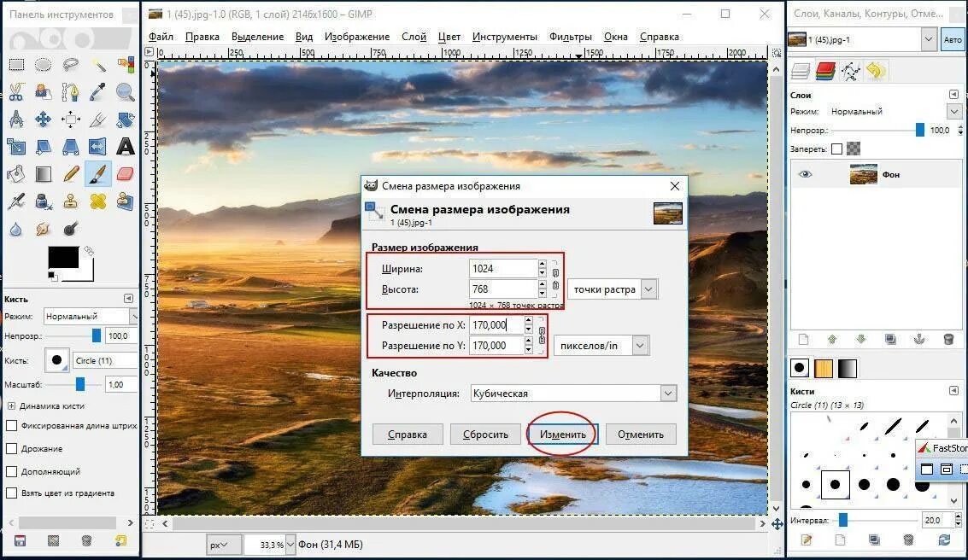This screenshot has width=968, height=560.
Task: Open brush tool 'Режим' dropdown
Action: pos(90,316)
